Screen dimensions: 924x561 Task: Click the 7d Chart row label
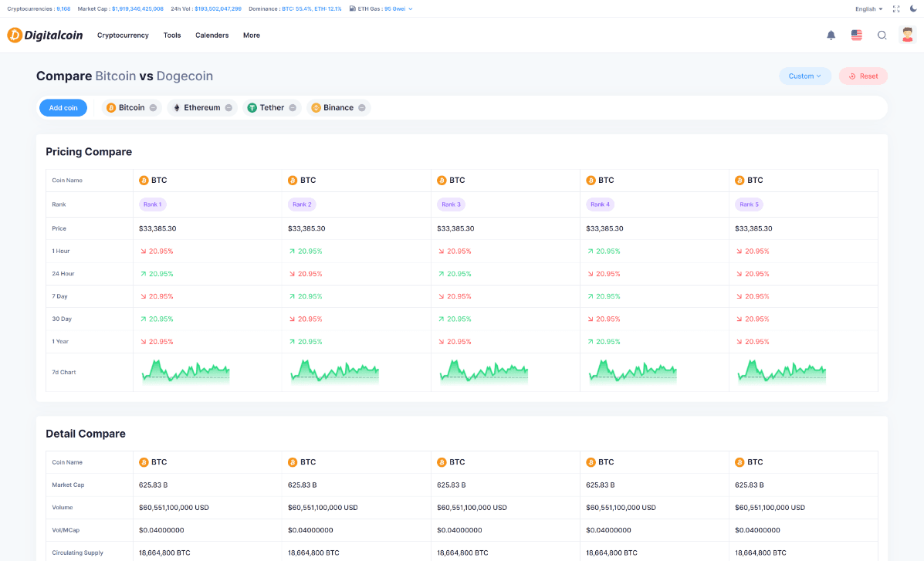63,373
